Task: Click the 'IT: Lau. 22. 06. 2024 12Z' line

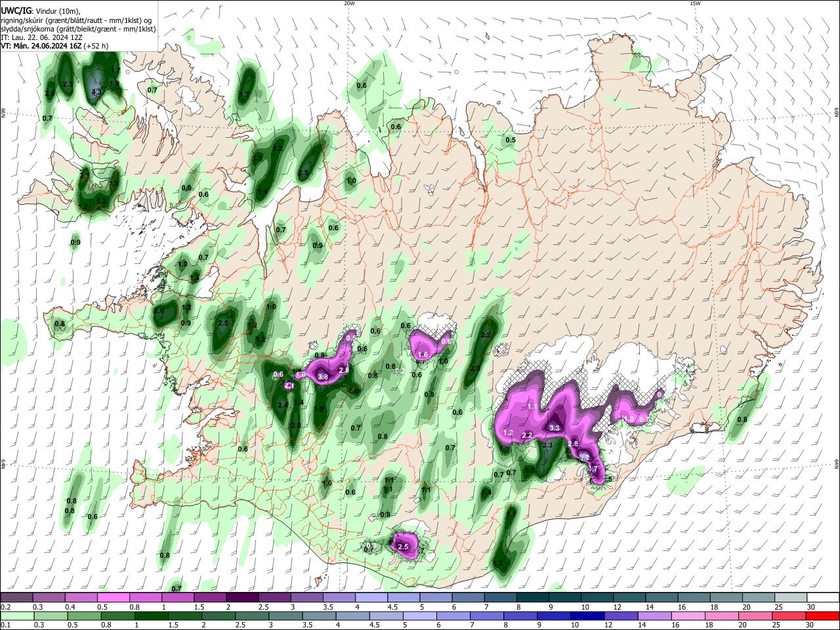Action: pyautogui.click(x=43, y=37)
